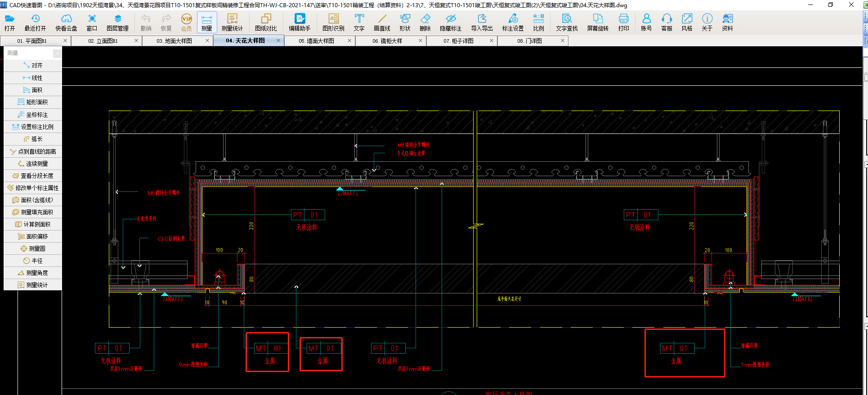
Task: Select 弧长 arc length
Action: point(32,139)
